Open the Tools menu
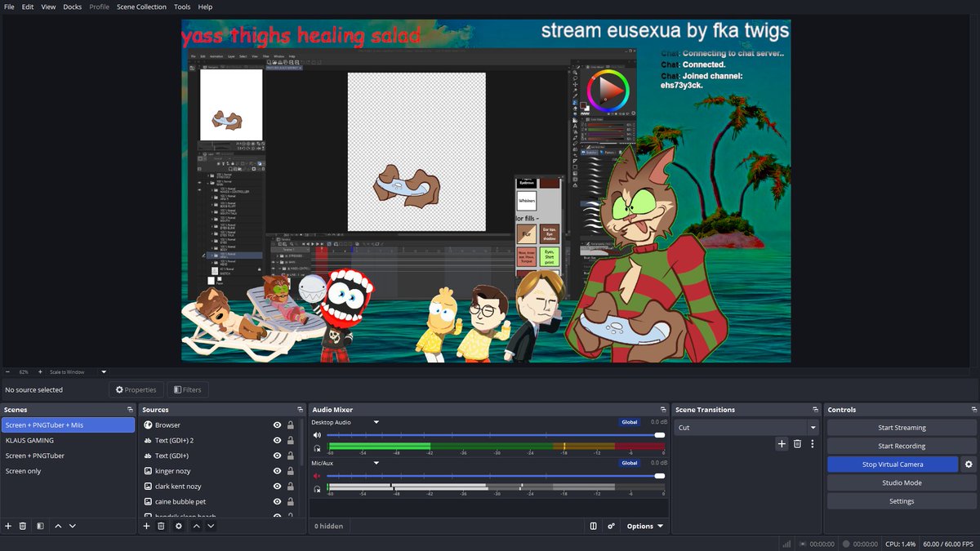The width and height of the screenshot is (980, 551). (182, 7)
